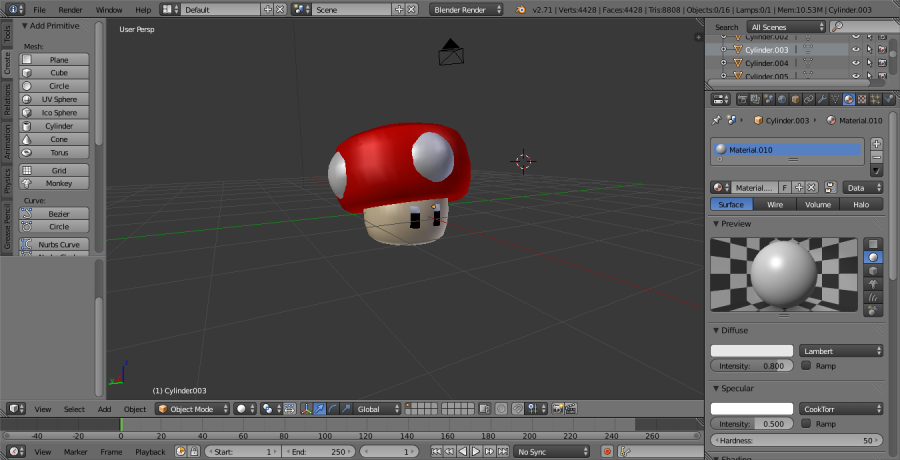Select the translate manipulator arrow icon

pos(320,409)
